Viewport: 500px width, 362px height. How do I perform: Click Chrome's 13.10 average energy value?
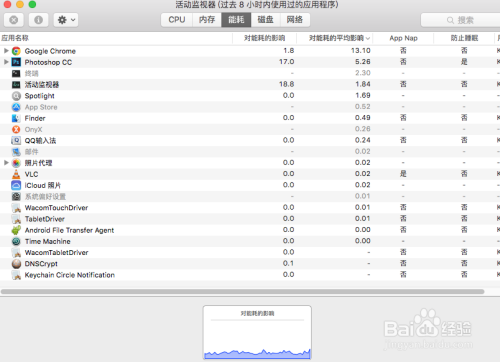tap(361, 51)
